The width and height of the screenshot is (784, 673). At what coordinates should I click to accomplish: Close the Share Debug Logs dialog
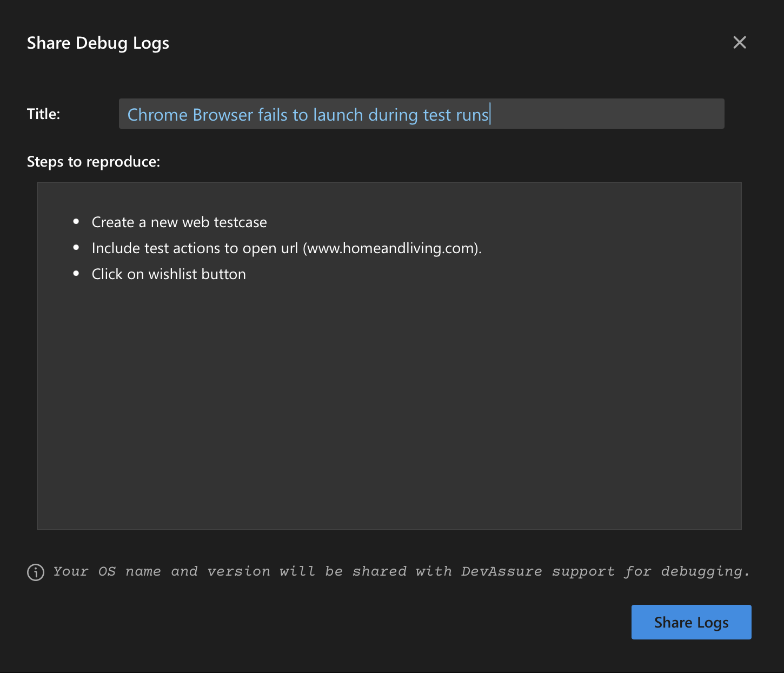tap(739, 43)
